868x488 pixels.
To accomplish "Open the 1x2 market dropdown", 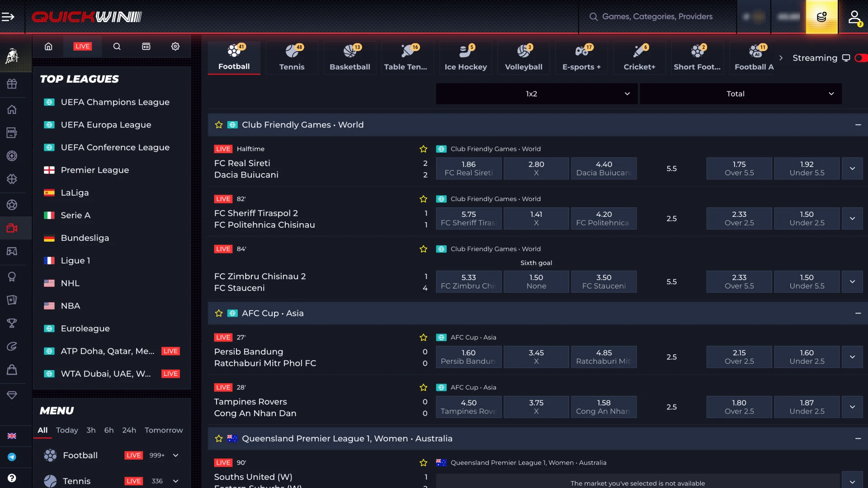I will click(536, 94).
